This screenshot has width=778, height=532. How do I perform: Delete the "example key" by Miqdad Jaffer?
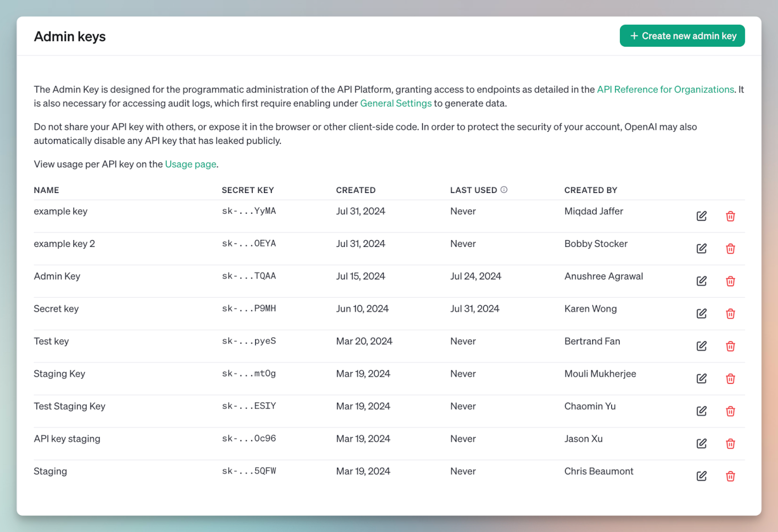pos(730,216)
